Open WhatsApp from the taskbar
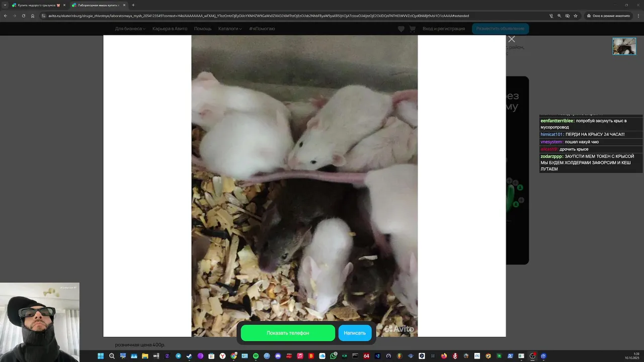This screenshot has height=362, width=644. click(334, 356)
